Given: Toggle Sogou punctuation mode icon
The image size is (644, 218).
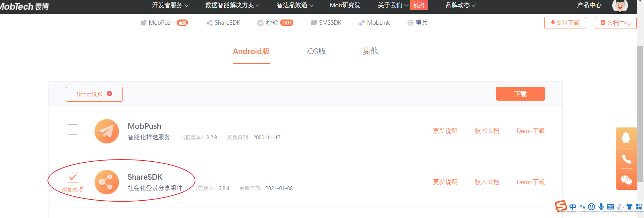Looking at the screenshot, I should (x=582, y=207).
